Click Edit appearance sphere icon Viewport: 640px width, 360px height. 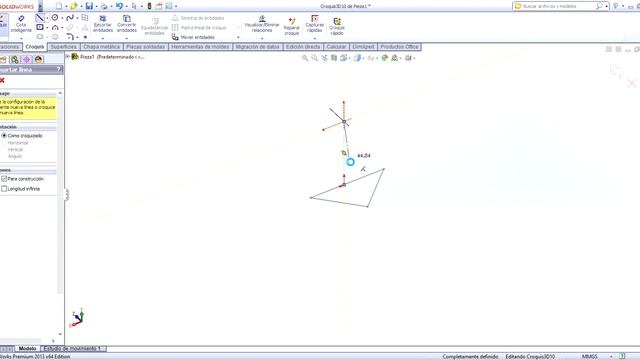coord(384,58)
